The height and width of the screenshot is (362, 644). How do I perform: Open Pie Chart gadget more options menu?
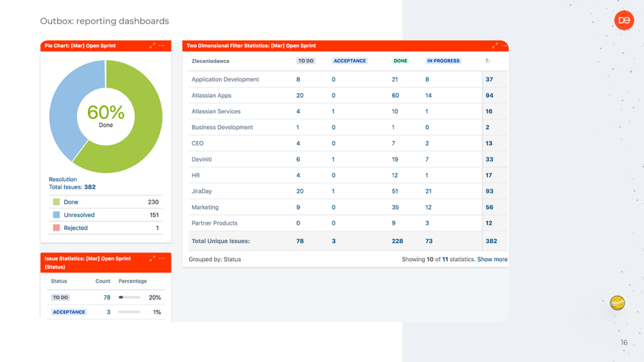click(162, 46)
